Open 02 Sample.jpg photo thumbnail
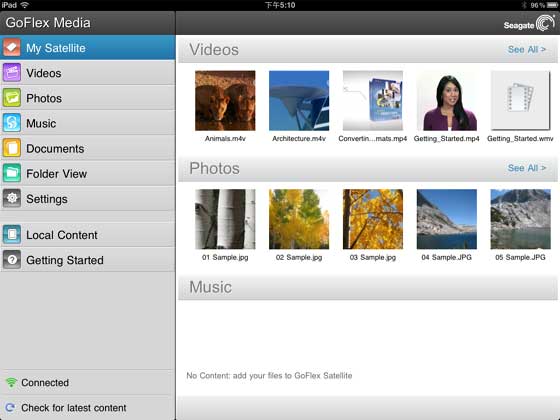The width and height of the screenshot is (560, 420). click(299, 219)
